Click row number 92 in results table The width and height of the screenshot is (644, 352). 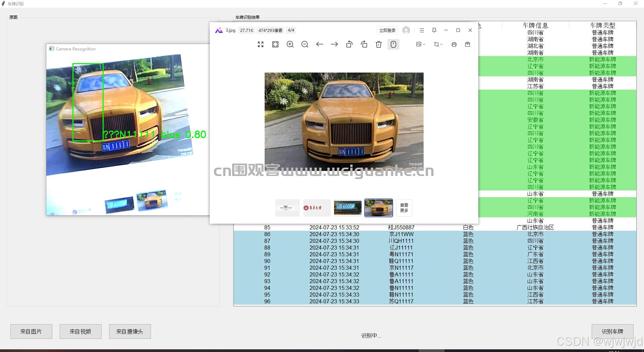point(267,274)
